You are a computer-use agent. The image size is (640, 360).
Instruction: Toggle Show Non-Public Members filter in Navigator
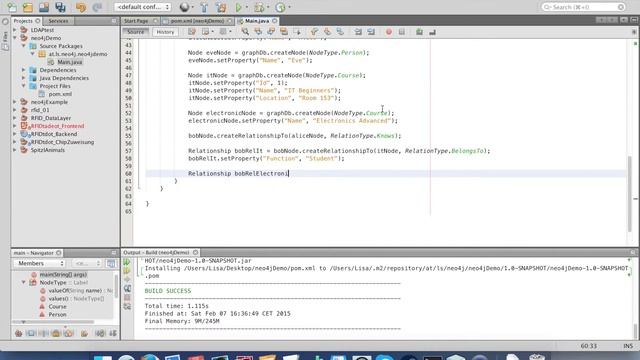[x=56, y=333]
